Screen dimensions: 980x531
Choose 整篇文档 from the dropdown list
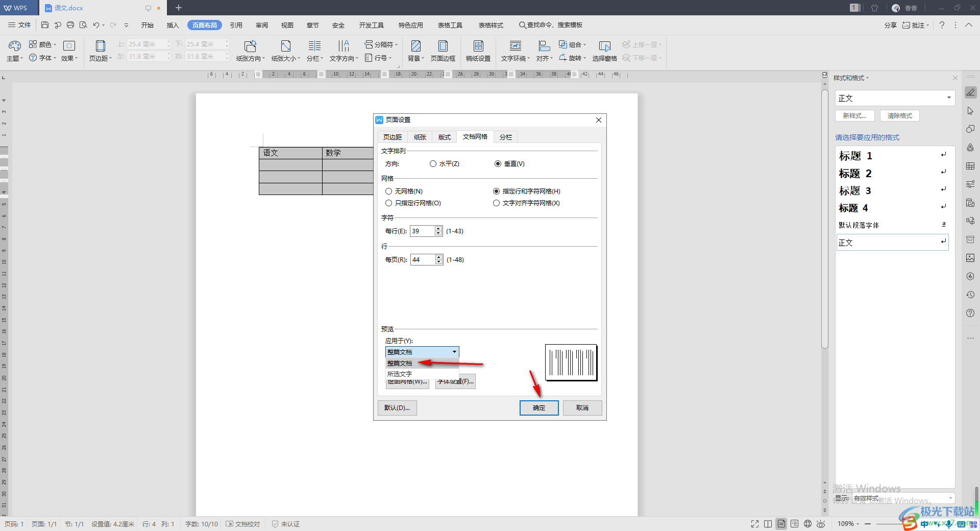click(x=422, y=364)
